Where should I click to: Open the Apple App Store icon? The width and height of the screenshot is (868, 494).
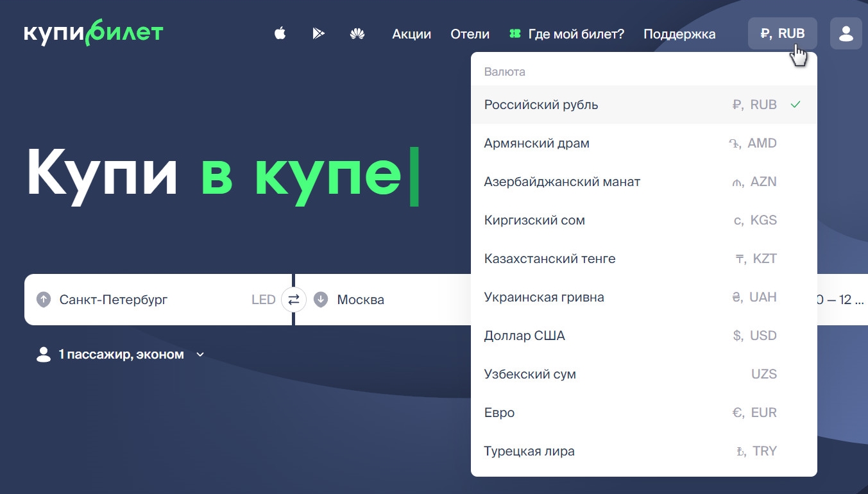280,34
